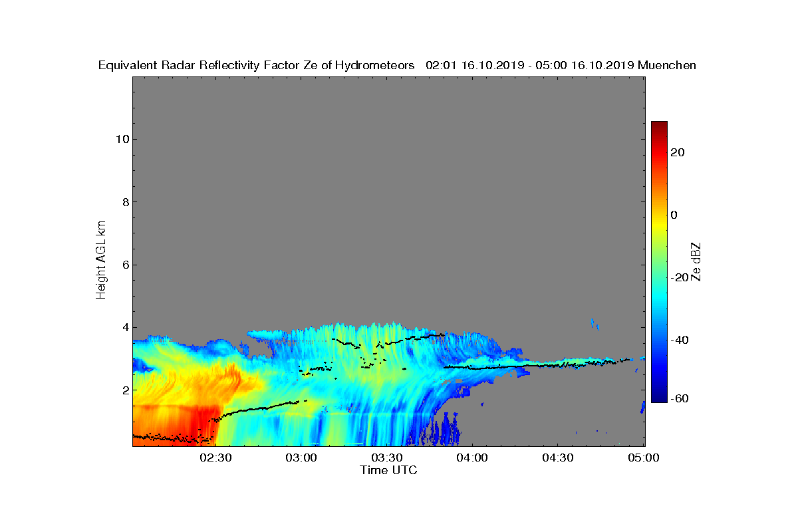Click the date range text '02:01 16.10.2019 - 05:00 16.10.2019 Muenchen'
798x532 pixels.
561,65
